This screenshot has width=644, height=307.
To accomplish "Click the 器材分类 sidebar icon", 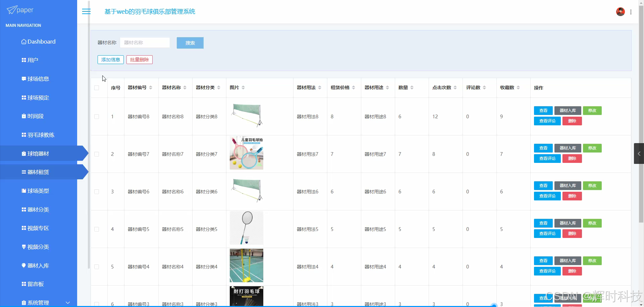I will pos(24,209).
